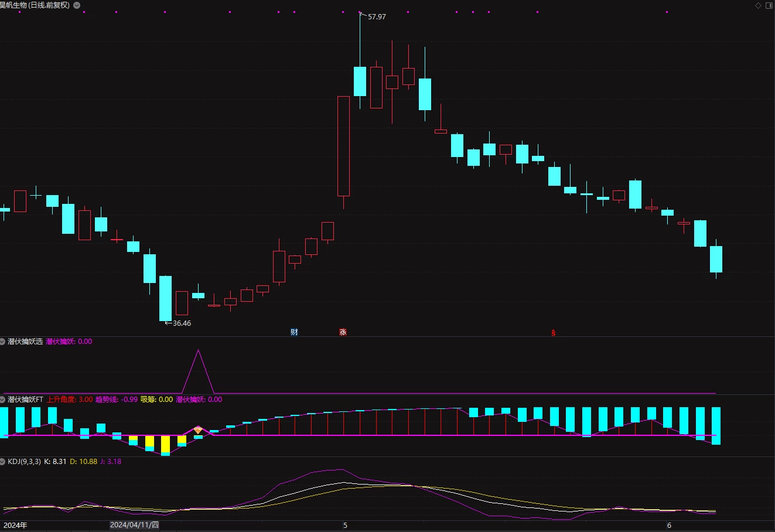This screenshot has height=532, width=775.
Task: Open the KDJ(9,3,3) indicator dropdown arrow
Action: [3, 462]
